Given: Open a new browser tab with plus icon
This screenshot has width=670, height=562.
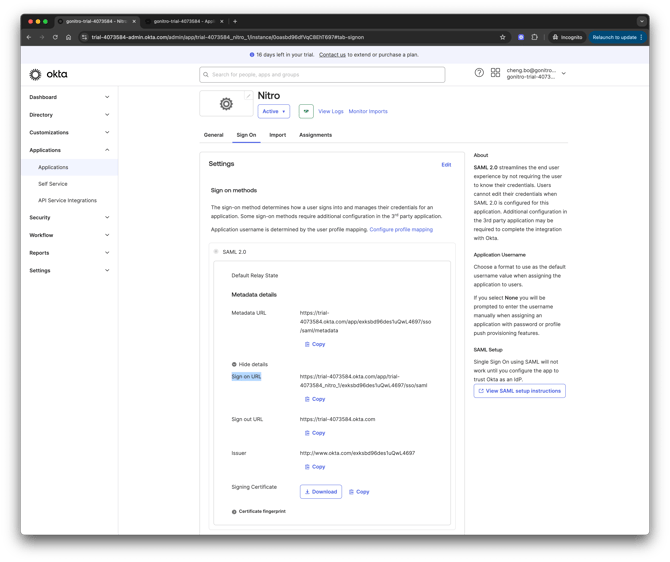Looking at the screenshot, I should (235, 21).
